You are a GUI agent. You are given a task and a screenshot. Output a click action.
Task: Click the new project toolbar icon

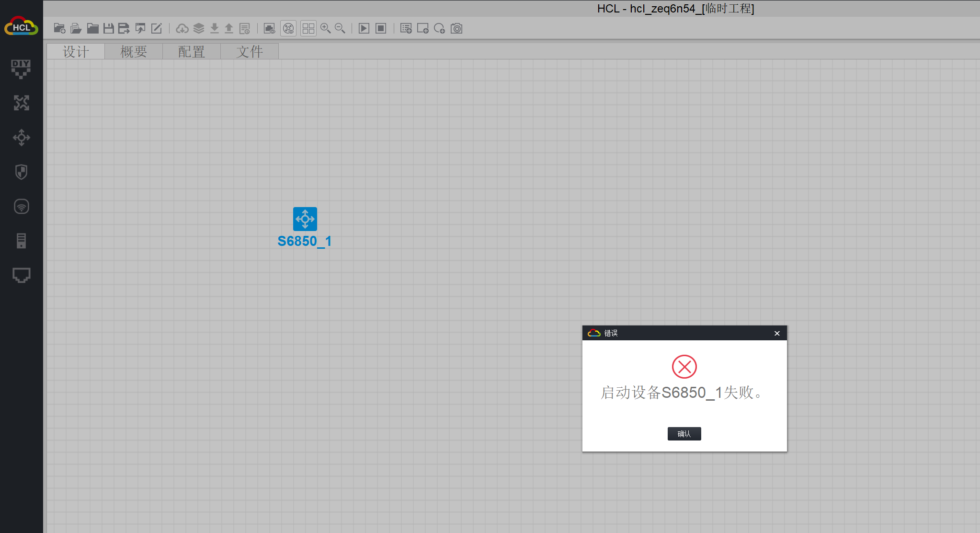point(59,29)
